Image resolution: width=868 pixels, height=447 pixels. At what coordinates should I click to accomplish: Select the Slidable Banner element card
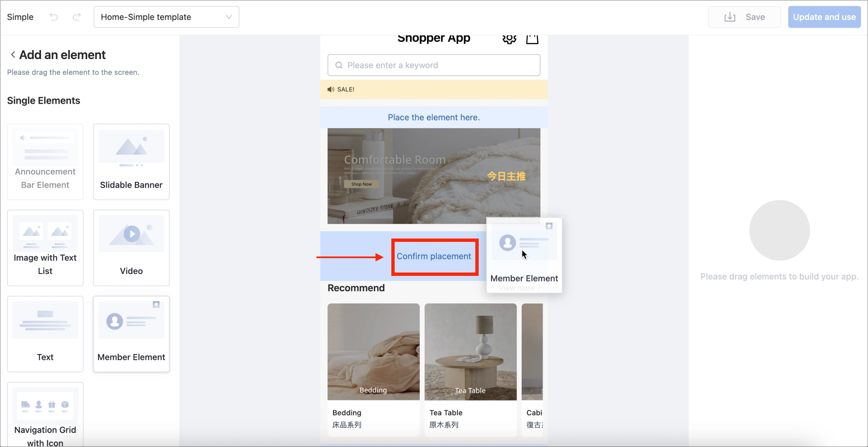tap(131, 162)
